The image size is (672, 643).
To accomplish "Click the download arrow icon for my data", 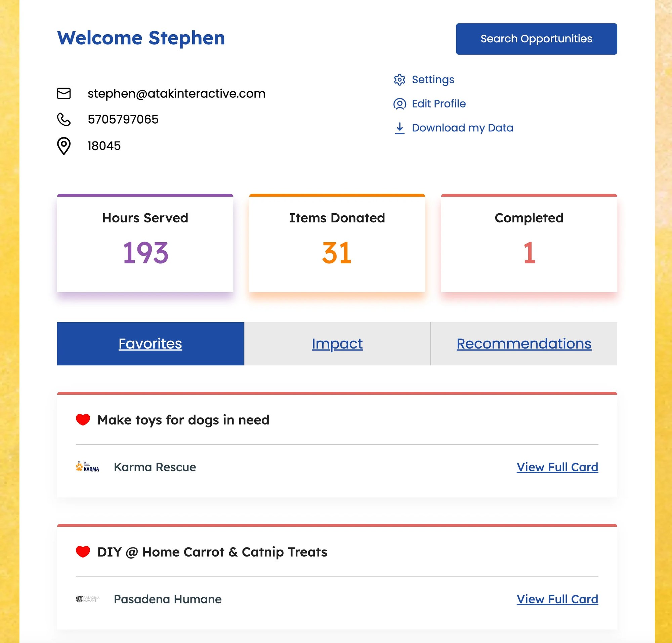I will pos(399,128).
